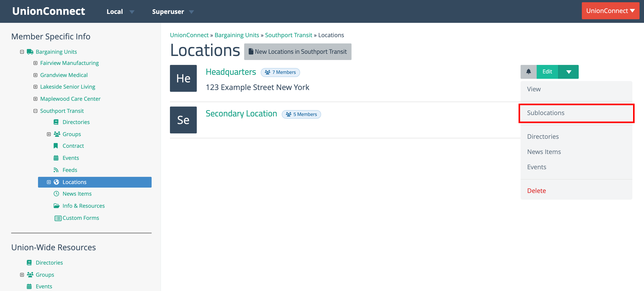Screen dimensions: 644x291
Task: Expand Groups under Southport Transit
Action: pyautogui.click(x=49, y=134)
